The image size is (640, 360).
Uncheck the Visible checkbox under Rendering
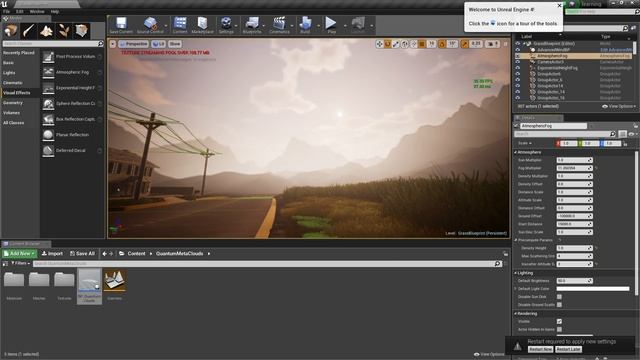pyautogui.click(x=559, y=322)
